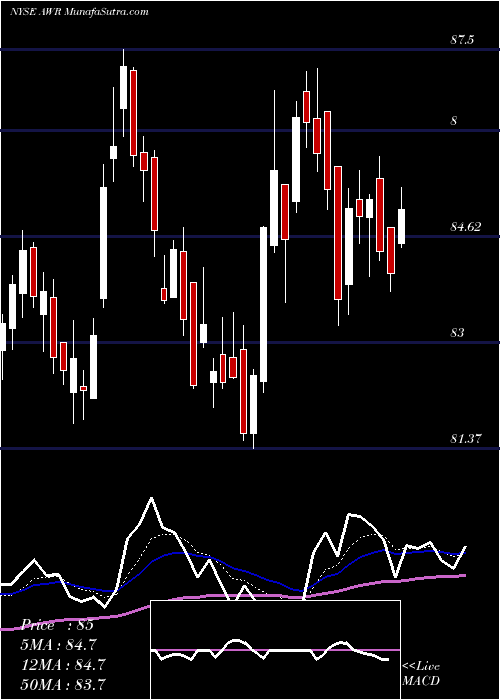Viewport: 500px width, 700px height.
Task: Click the 12MA : 84.7 value
Action: (64, 665)
